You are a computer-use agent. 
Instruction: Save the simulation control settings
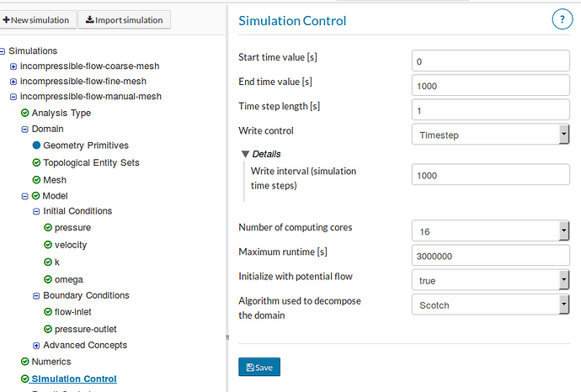tap(259, 368)
